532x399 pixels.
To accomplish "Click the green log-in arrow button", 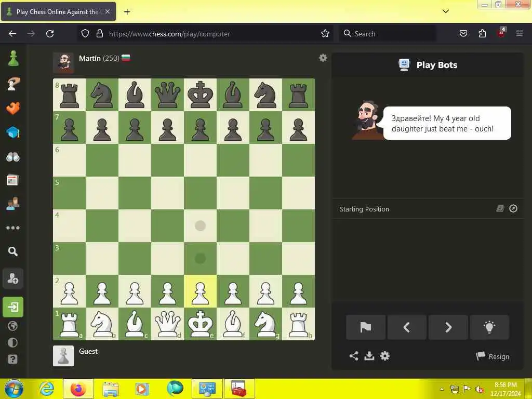I will point(13,307).
